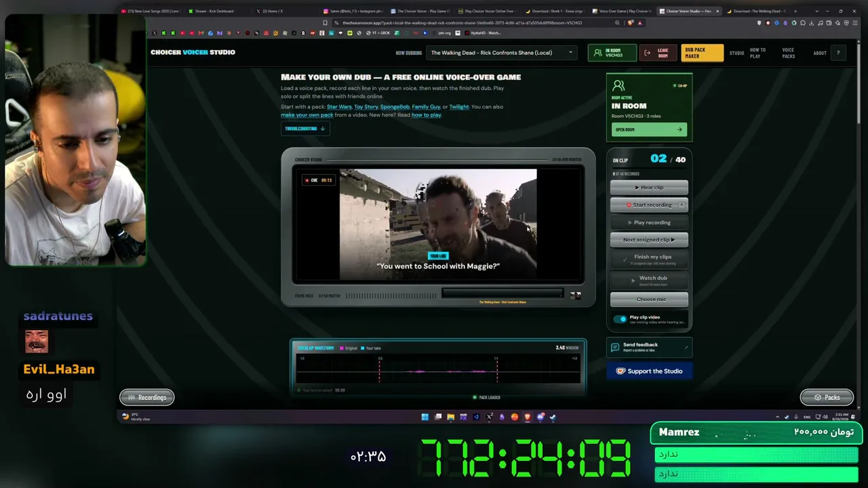868x488 pixels.
Task: Open File Explorer from the taskbar
Action: [x=451, y=417]
